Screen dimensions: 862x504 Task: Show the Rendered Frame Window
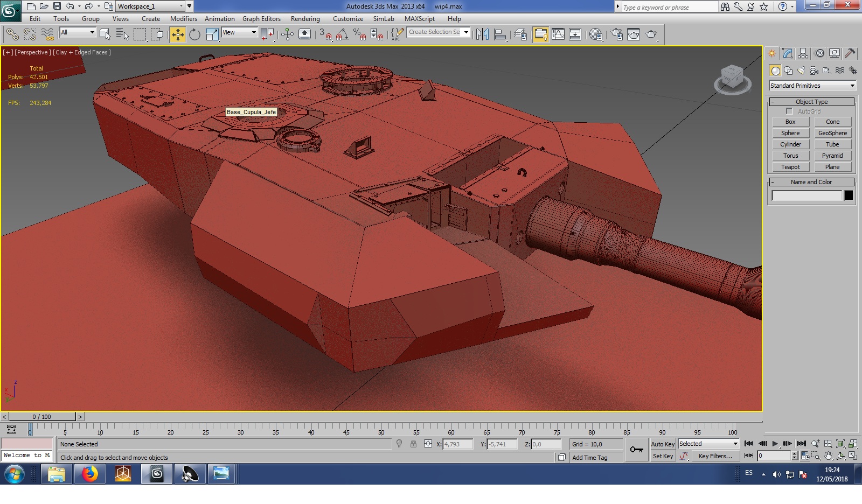click(634, 34)
